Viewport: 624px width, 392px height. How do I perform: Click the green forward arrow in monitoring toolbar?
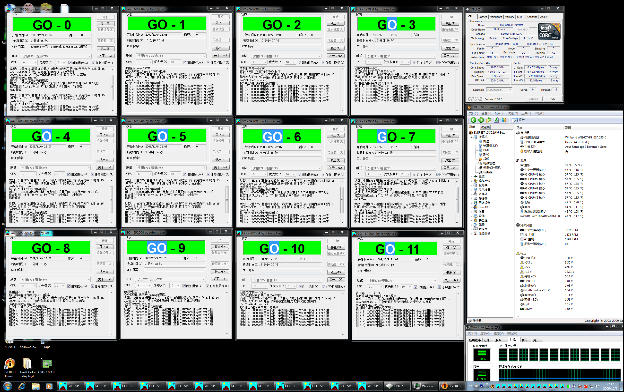click(481, 120)
